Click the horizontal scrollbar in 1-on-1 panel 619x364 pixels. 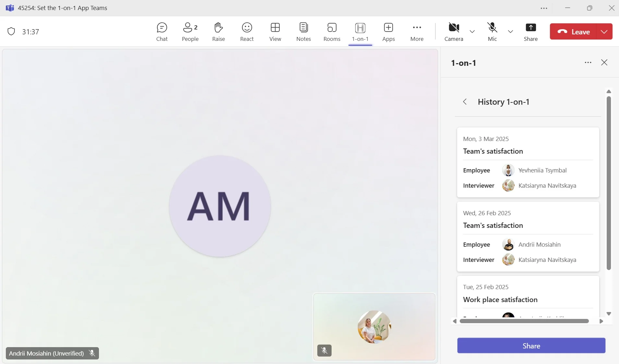524,321
